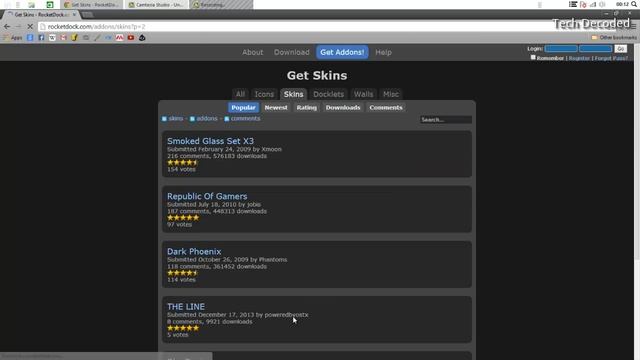Image resolution: width=640 pixels, height=360 pixels.
Task: Click the browser back arrow
Action: point(7,26)
